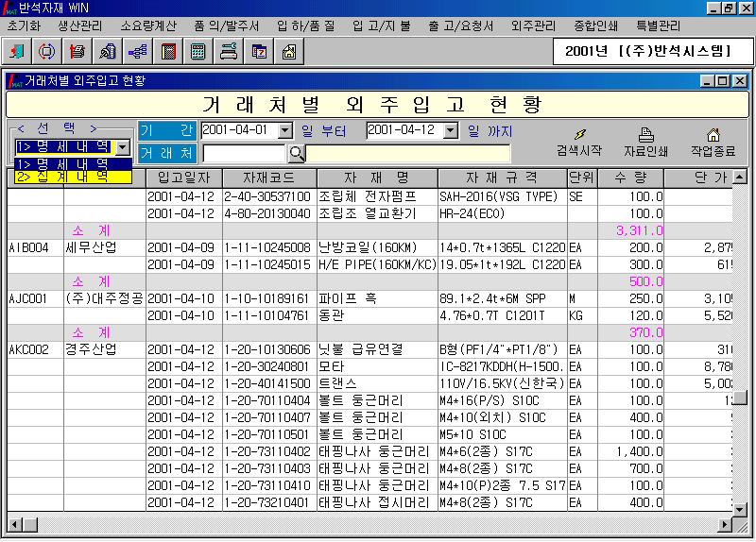This screenshot has height=542, width=756.
Task: Start search with 검색시작 button
Action: click(x=578, y=143)
